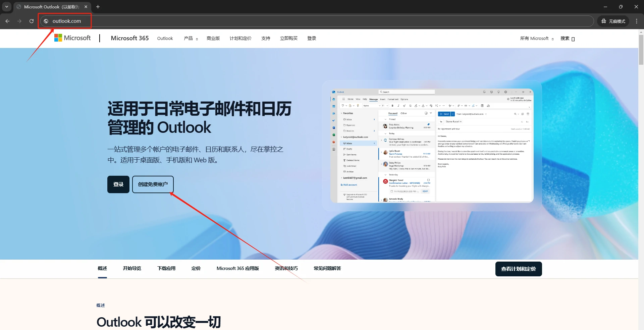Close the Microsoft Outlook browser tab
Image resolution: width=644 pixels, height=330 pixels.
pos(86,7)
